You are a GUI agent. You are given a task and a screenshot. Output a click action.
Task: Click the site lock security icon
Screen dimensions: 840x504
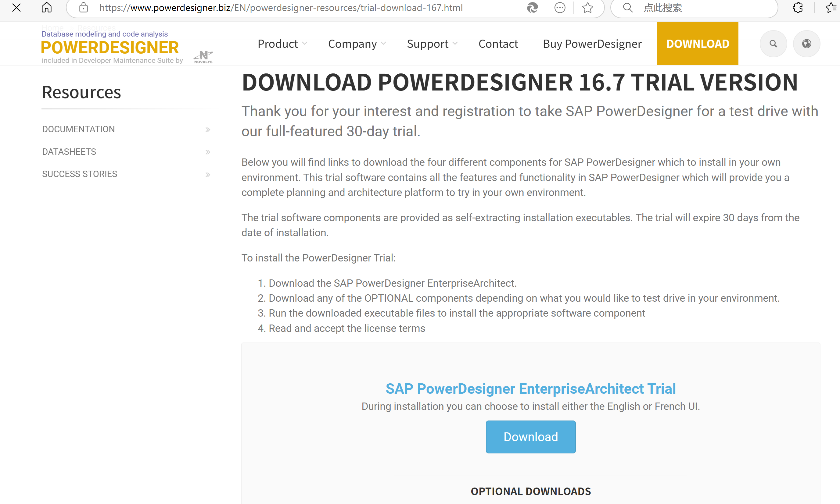(x=83, y=8)
